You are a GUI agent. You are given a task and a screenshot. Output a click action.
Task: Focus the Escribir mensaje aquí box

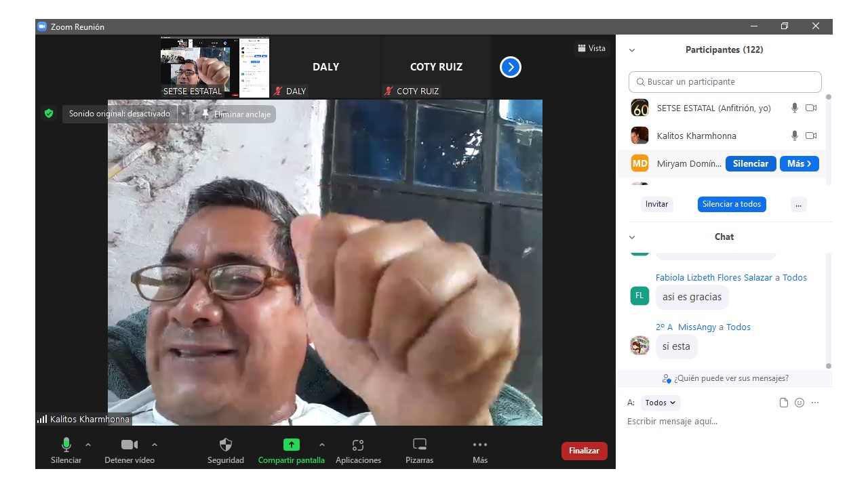pyautogui.click(x=726, y=422)
